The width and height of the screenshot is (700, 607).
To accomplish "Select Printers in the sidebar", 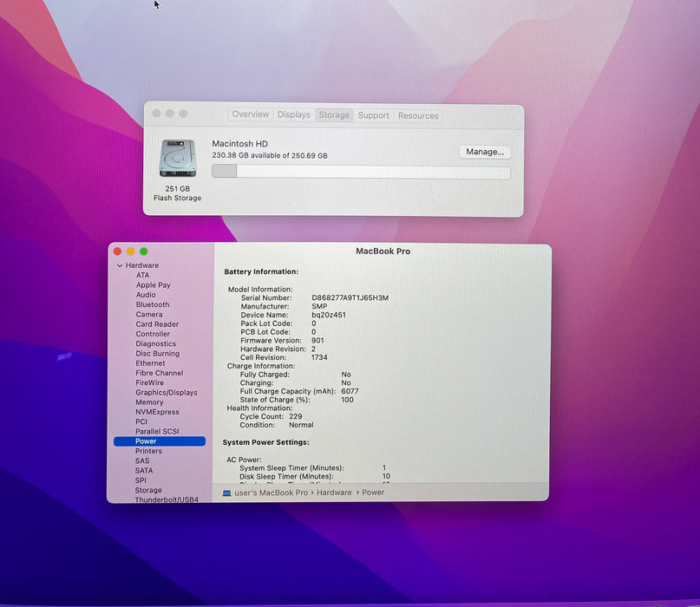I will tap(148, 451).
